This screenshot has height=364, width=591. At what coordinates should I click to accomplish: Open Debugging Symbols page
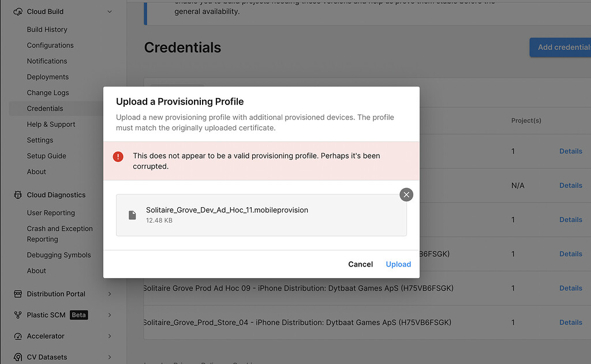(59, 255)
